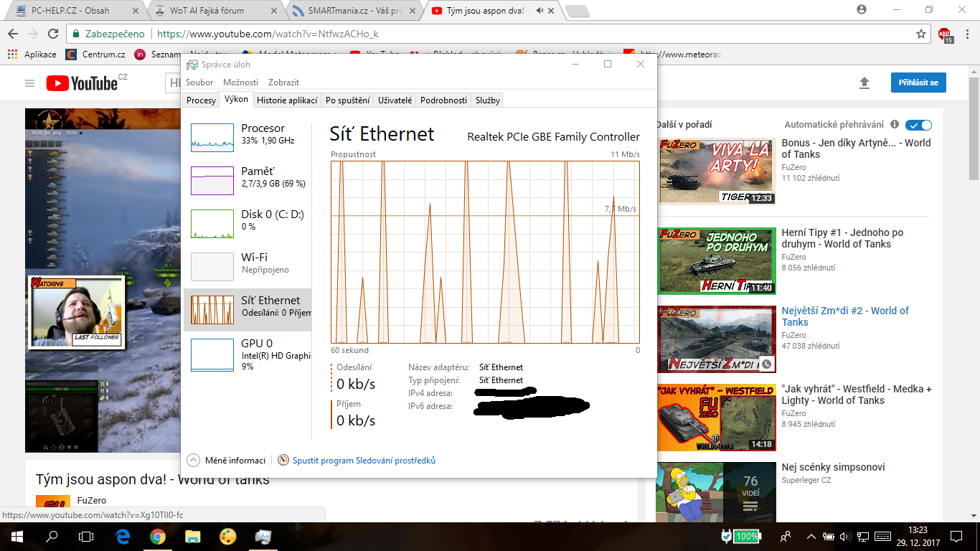Switch to the Podrobnosti tab
Image resolution: width=980 pixels, height=551 pixels.
(x=443, y=100)
